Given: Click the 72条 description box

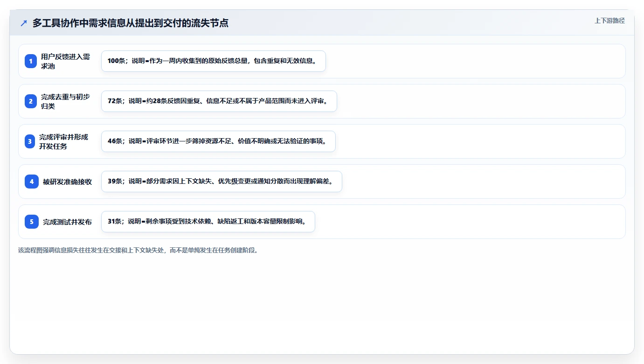Looking at the screenshot, I should click(x=219, y=101).
